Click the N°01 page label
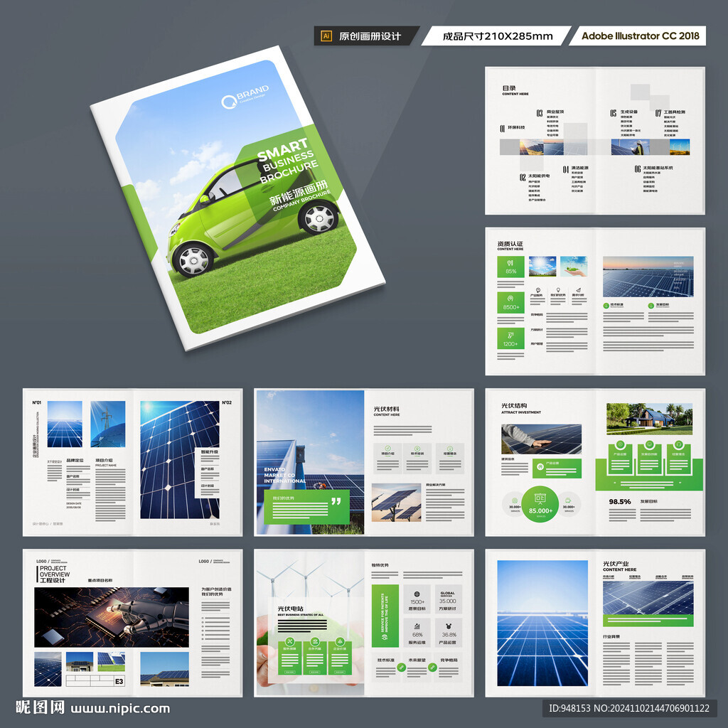Image resolution: width=728 pixels, height=728 pixels. [37, 402]
